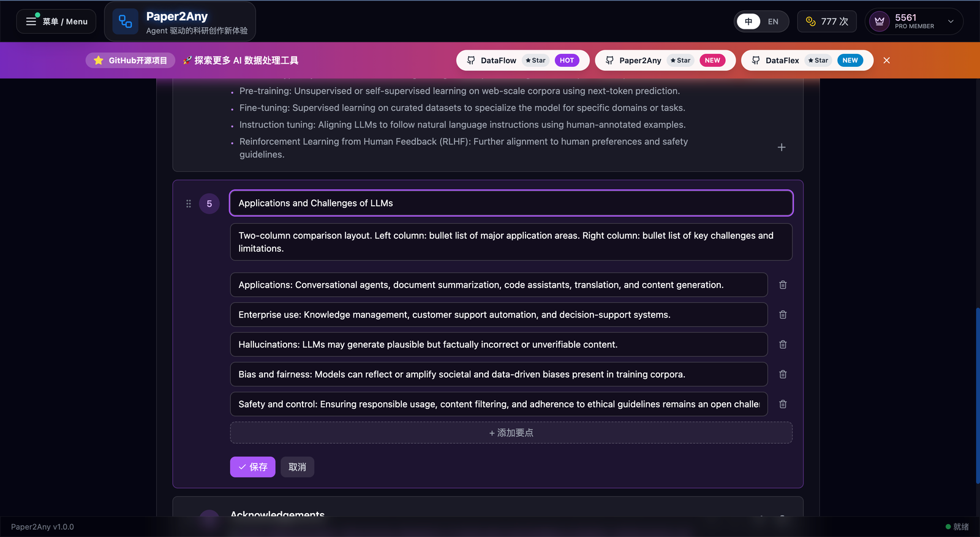Click the slide title input field

click(x=511, y=203)
